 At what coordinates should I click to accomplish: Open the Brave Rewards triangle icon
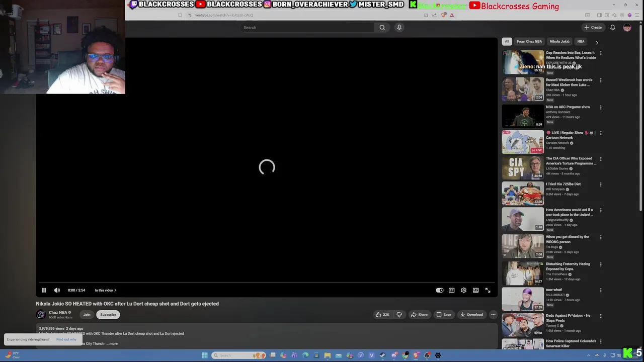452,15
